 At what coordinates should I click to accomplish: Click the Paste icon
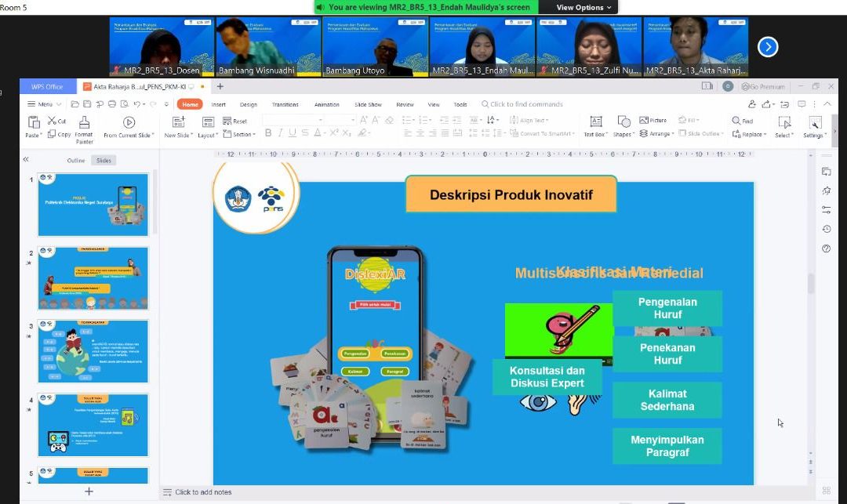(x=34, y=123)
